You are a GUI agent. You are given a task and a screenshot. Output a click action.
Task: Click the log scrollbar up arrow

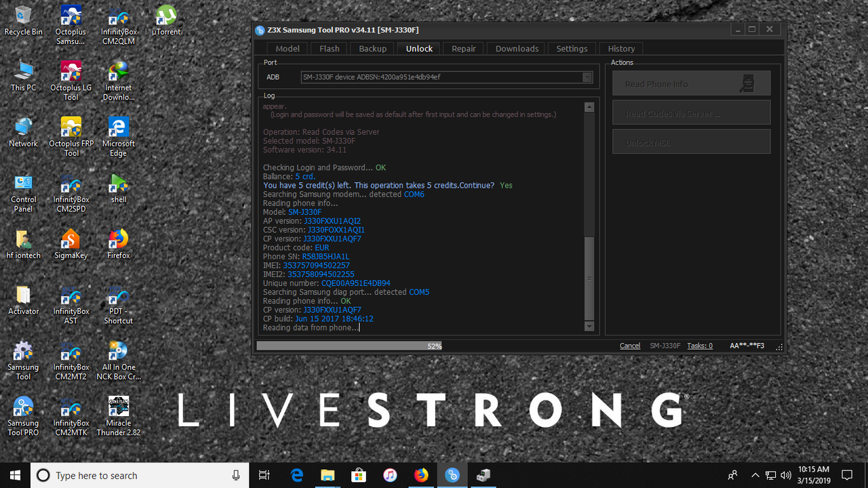[589, 107]
